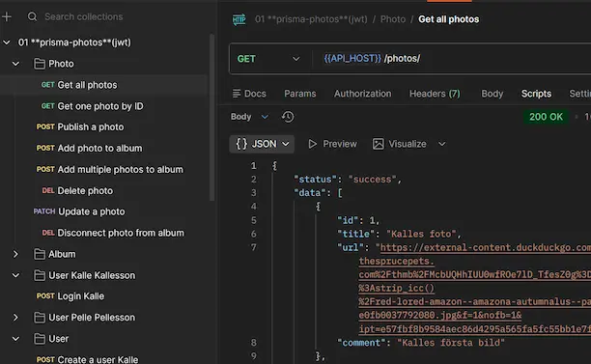
Task: Click the sidebar vertical scrollbar
Action: 211,118
